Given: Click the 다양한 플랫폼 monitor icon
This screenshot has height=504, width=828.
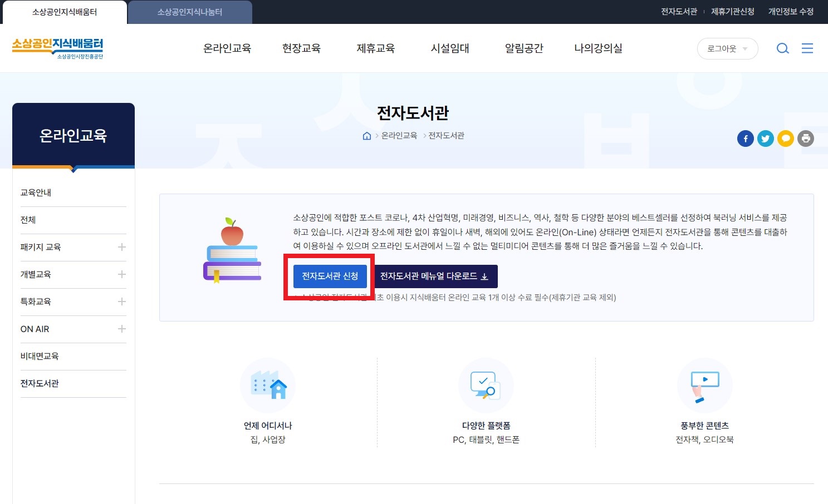Looking at the screenshot, I should pyautogui.click(x=486, y=385).
